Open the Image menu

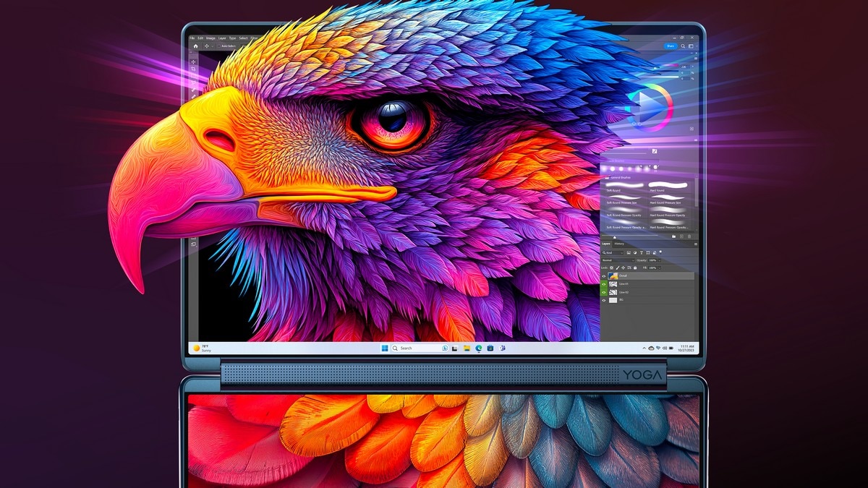point(210,38)
